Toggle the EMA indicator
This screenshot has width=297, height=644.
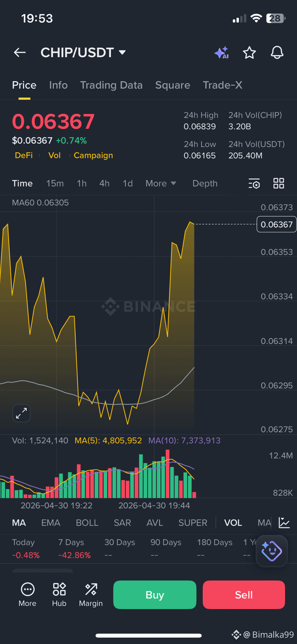click(51, 523)
